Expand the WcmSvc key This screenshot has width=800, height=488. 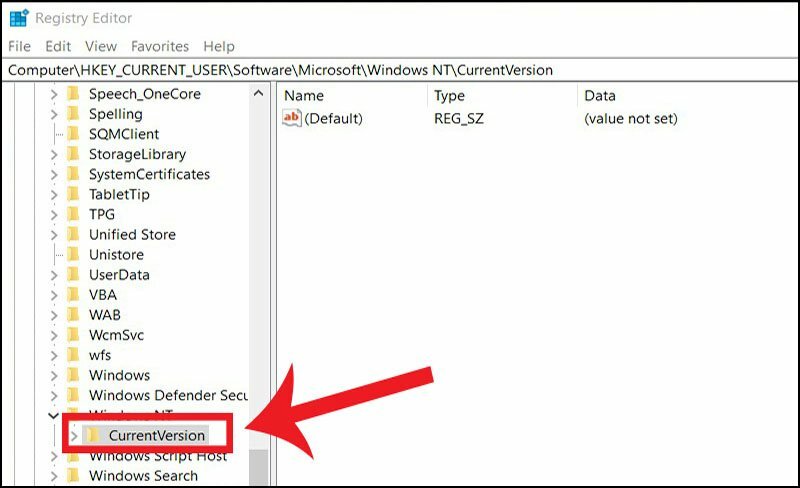(x=54, y=335)
